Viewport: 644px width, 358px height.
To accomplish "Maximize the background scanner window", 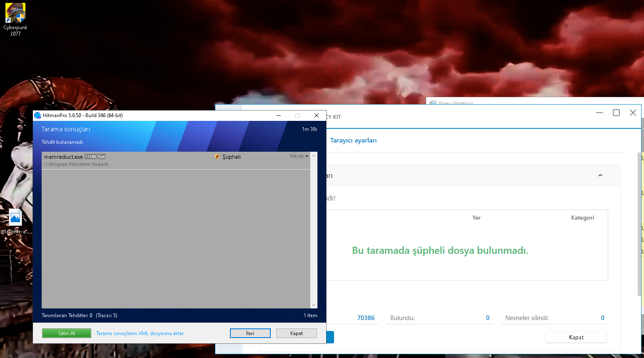I will click(x=616, y=113).
